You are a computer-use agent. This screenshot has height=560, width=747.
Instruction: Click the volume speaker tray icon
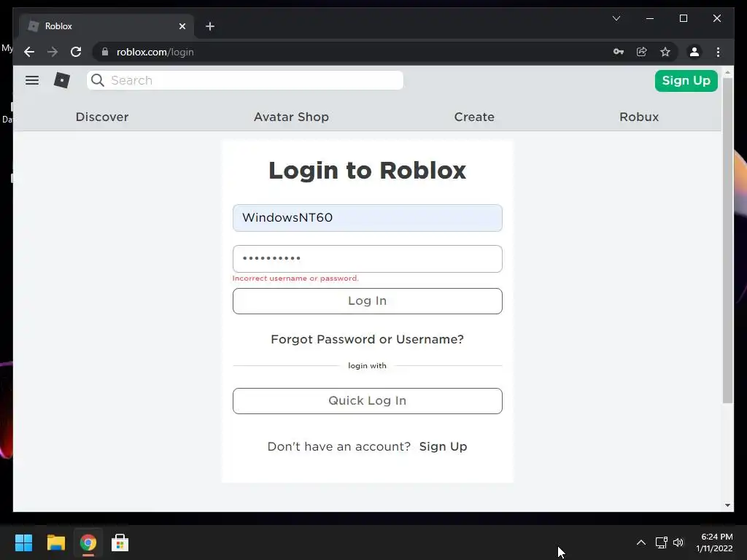pos(678,542)
